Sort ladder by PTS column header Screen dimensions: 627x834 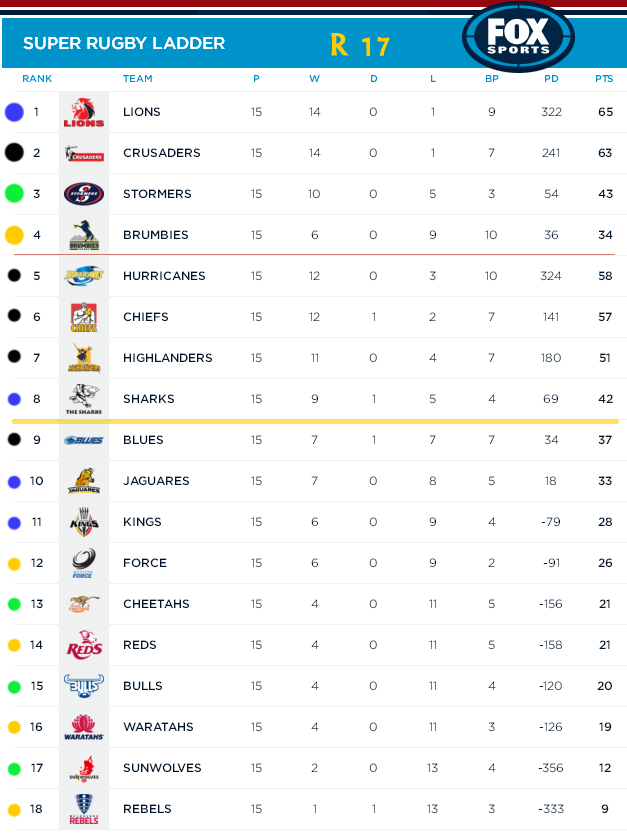(x=604, y=78)
